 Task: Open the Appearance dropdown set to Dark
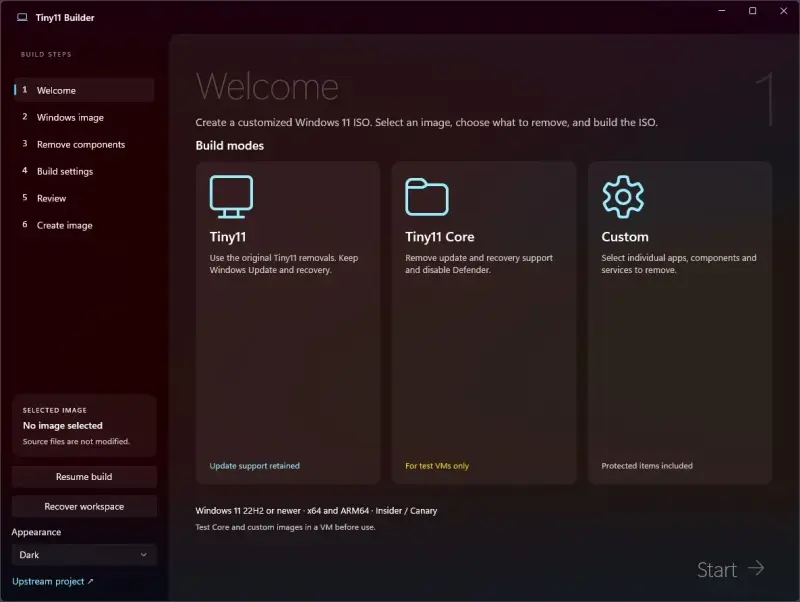84,555
